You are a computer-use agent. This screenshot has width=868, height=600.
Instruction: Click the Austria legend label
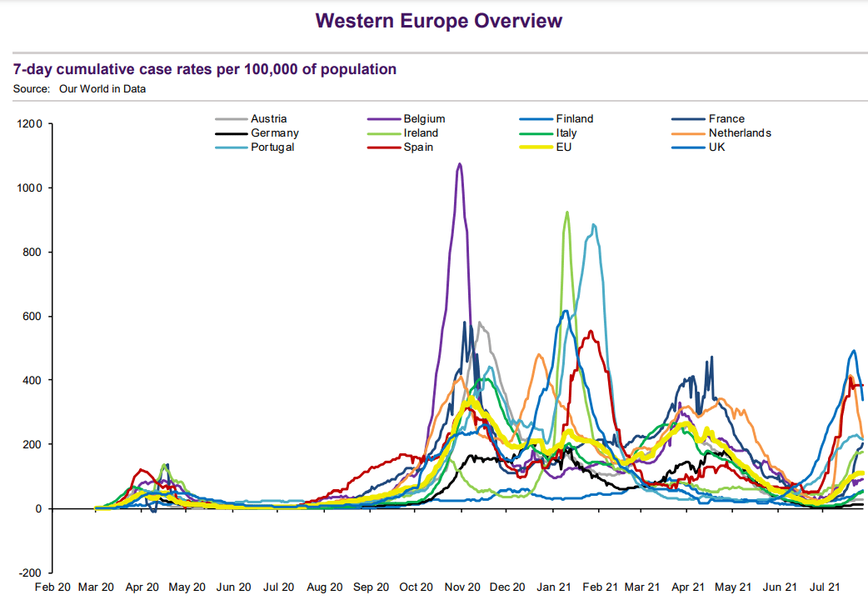click(268, 118)
